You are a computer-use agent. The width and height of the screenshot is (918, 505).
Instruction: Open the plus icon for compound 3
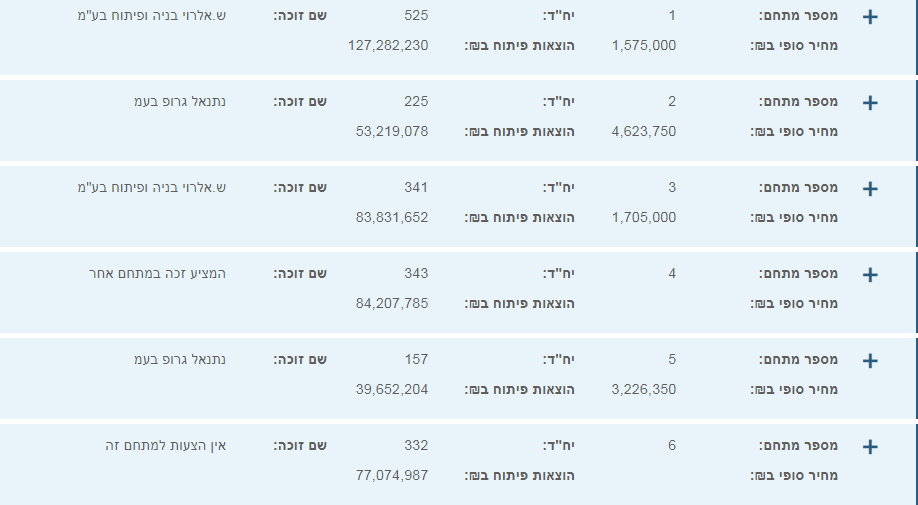click(x=870, y=189)
